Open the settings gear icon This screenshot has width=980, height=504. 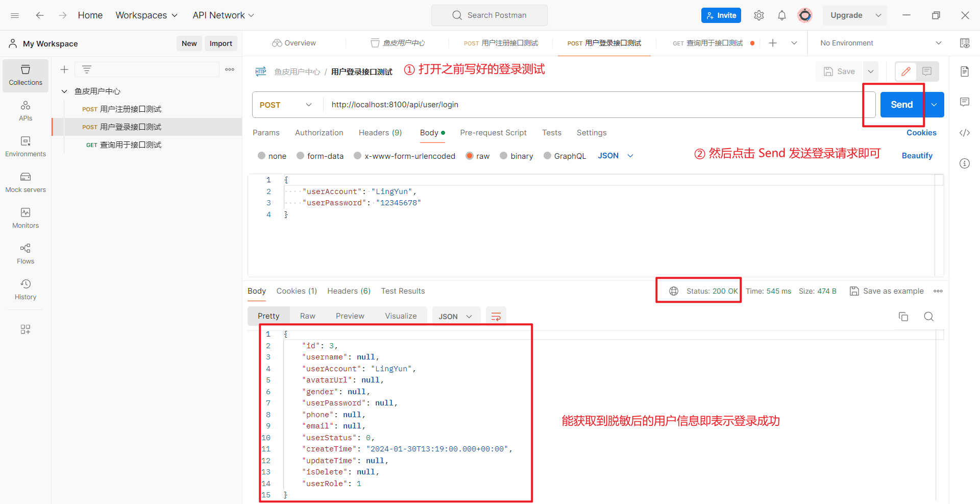(x=759, y=15)
